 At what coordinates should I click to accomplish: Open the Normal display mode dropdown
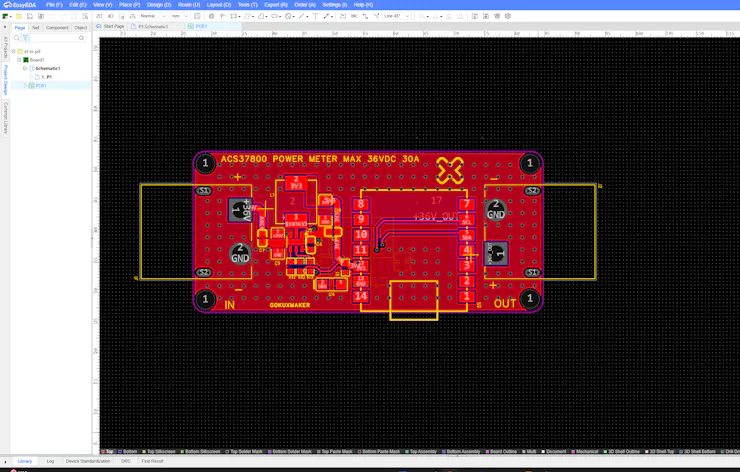[x=153, y=16]
